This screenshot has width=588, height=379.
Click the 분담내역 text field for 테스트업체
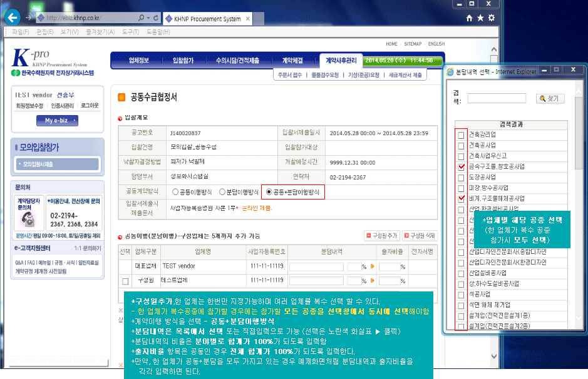click(316, 281)
